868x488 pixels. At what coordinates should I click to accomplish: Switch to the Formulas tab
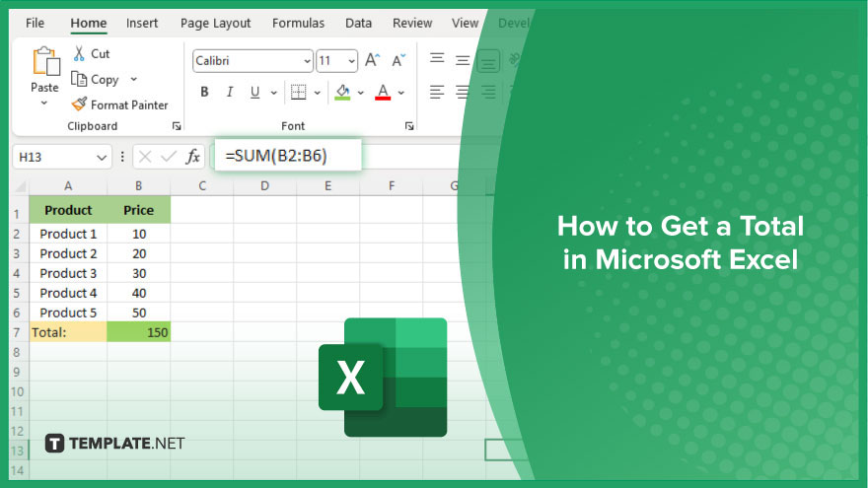[298, 24]
